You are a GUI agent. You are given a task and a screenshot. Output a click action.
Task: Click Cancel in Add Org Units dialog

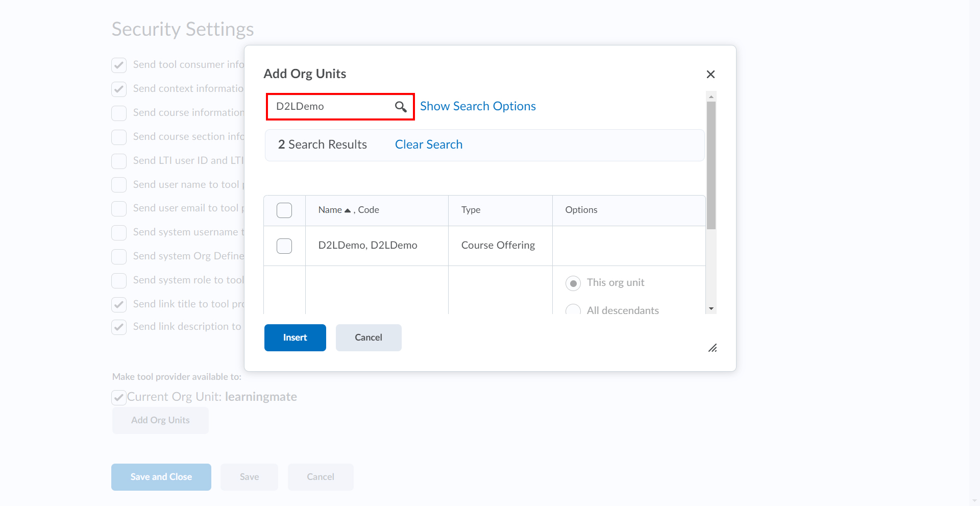click(369, 338)
